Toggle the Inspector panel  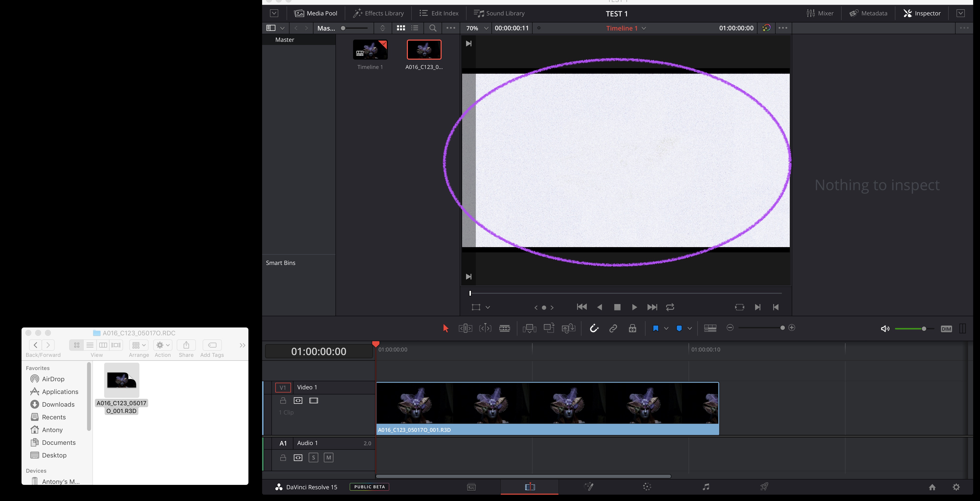click(x=922, y=13)
